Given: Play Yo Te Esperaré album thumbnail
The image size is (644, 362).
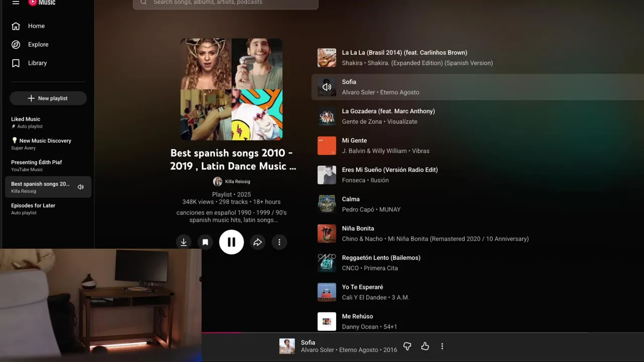Looking at the screenshot, I should pyautogui.click(x=327, y=292).
